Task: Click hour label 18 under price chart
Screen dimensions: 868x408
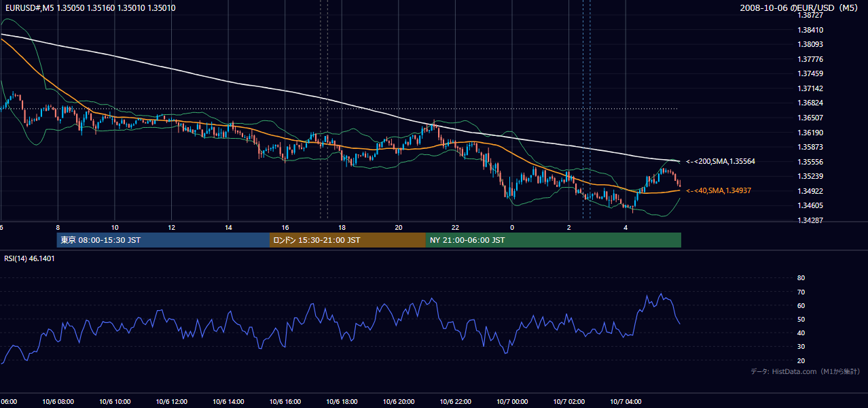Action: (342, 227)
